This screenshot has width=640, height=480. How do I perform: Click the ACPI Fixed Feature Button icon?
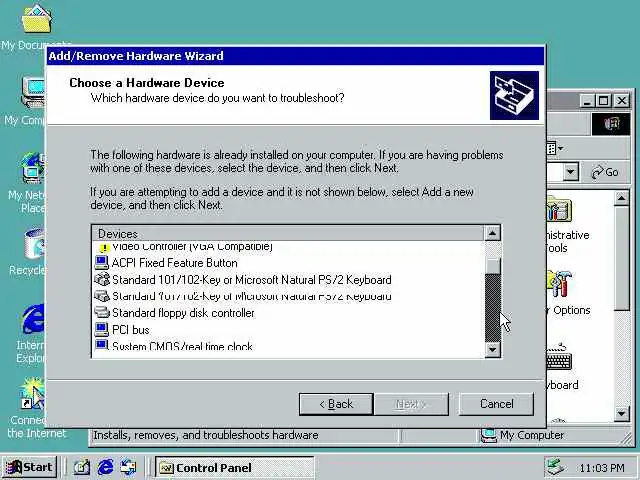tap(101, 263)
